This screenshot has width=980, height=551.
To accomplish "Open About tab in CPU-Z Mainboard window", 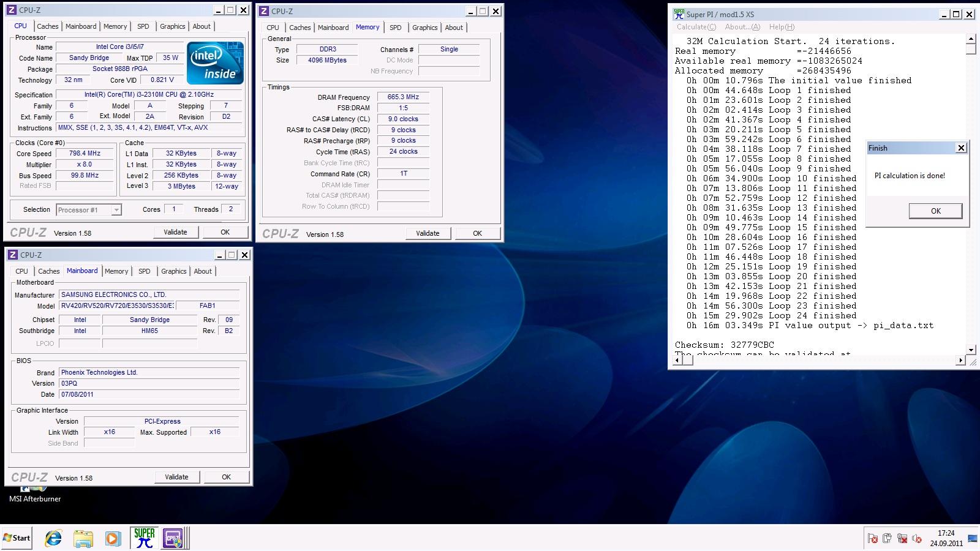I will 203,271.
